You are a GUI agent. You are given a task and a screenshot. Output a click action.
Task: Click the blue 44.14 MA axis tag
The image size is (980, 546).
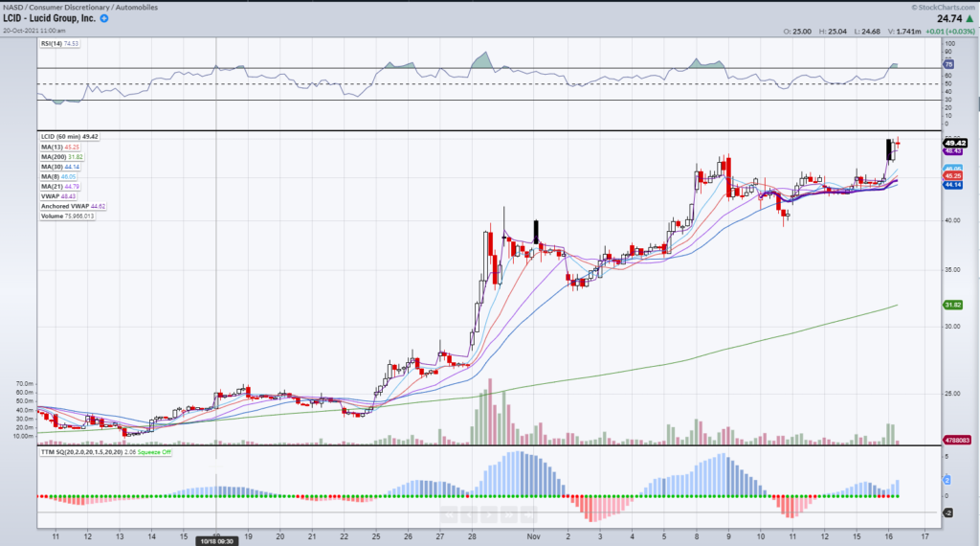pos(953,185)
